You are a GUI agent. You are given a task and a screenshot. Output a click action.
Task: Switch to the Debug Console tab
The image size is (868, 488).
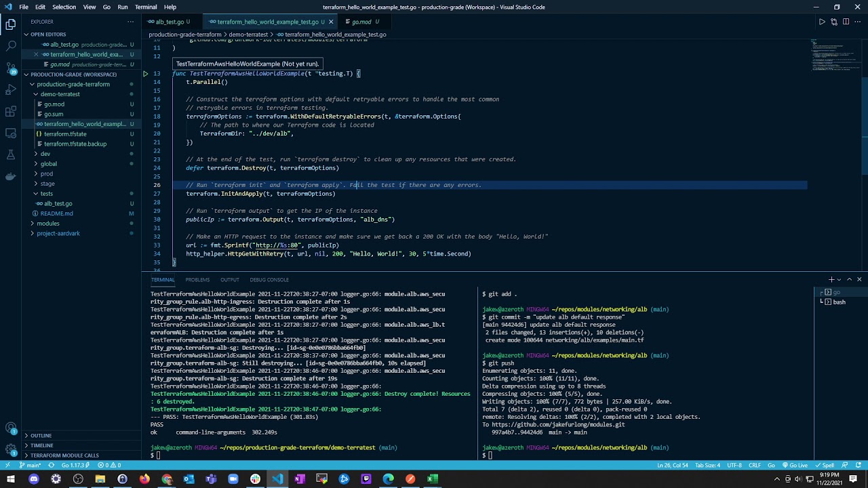tap(269, 279)
